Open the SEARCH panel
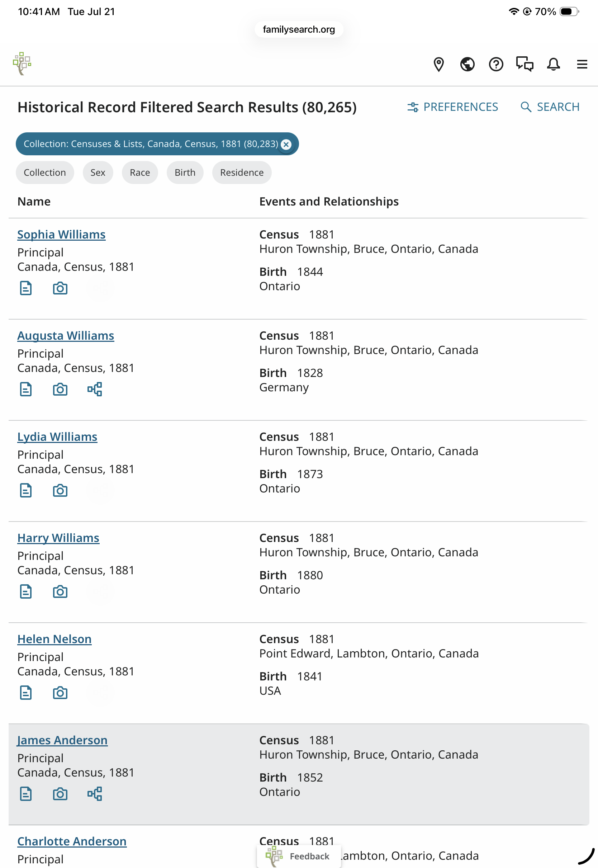Viewport: 598px width, 868px height. 550,107
